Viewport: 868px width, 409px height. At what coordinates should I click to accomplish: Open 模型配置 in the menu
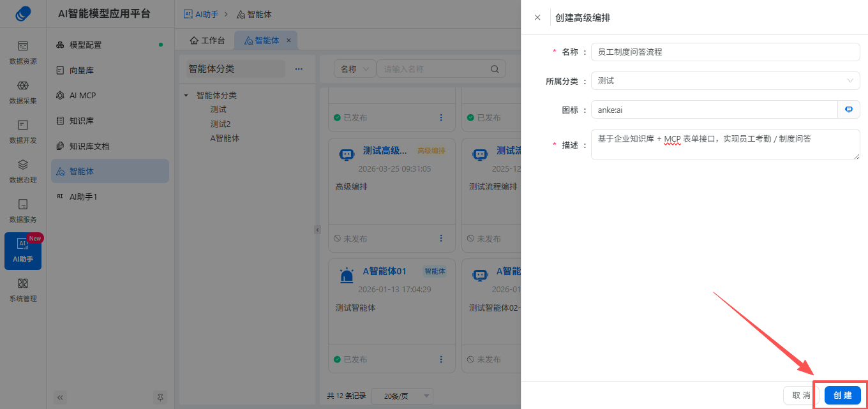click(x=110, y=45)
